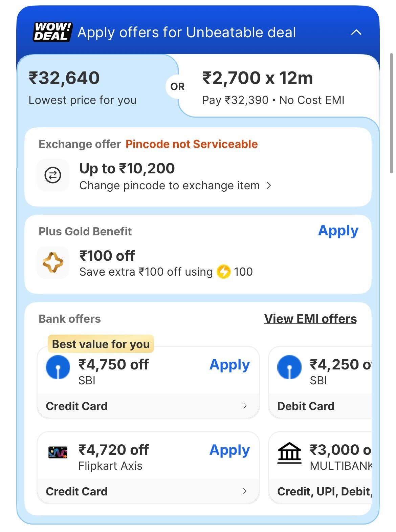Click the SBI logo on Credit Card offer
Image resolution: width=396 pixels, height=532 pixels.
pos(58,367)
